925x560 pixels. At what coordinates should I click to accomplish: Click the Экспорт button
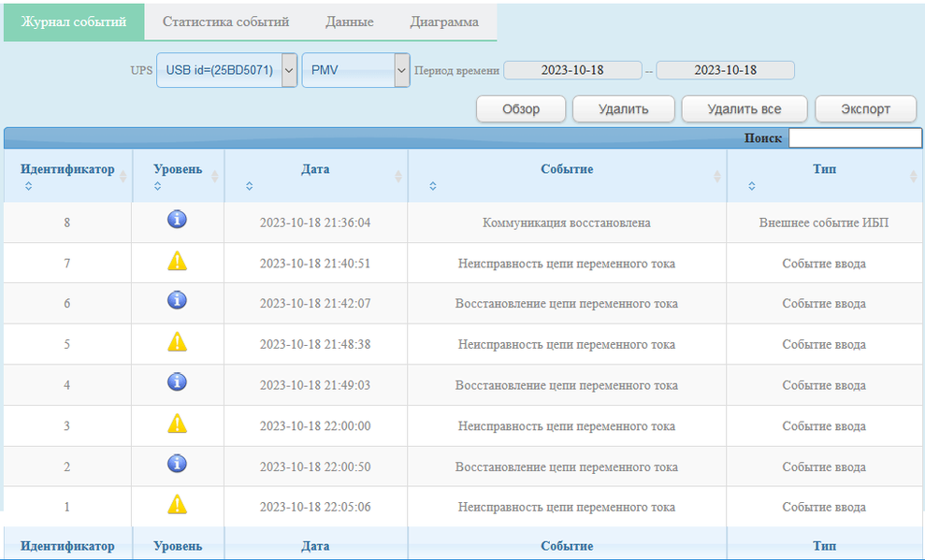pos(865,109)
